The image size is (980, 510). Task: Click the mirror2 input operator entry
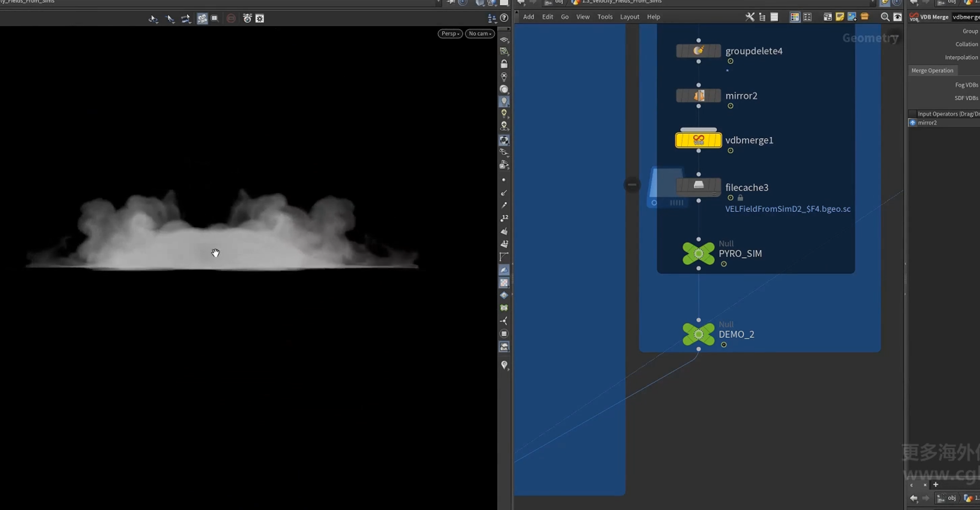coord(927,123)
